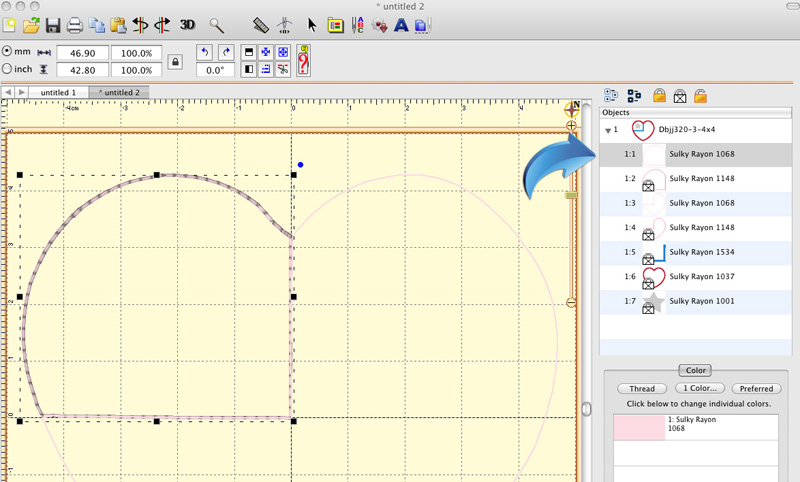
Task: Click the Preferred button
Action: [x=757, y=389]
